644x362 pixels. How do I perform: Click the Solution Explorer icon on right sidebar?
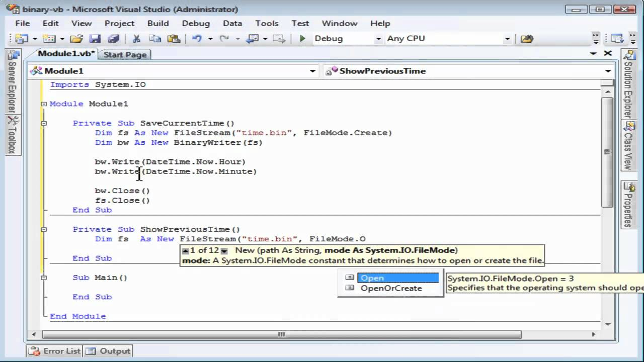pyautogui.click(x=629, y=55)
